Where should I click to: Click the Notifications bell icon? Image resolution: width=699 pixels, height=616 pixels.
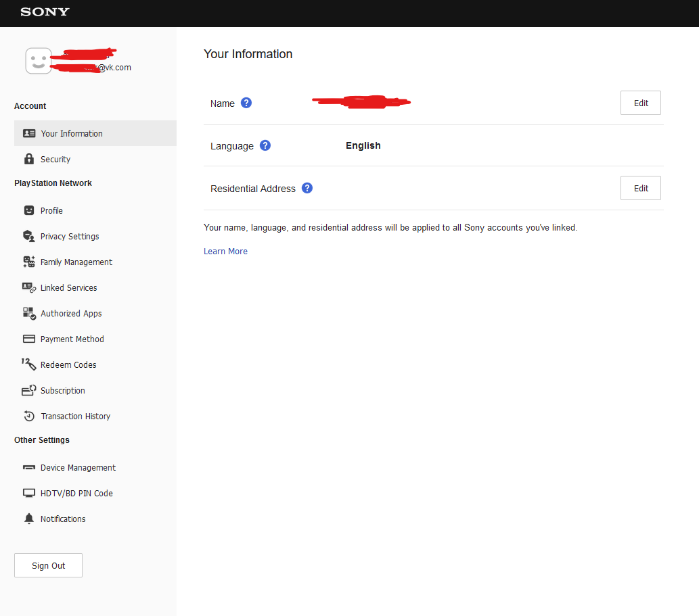click(29, 519)
